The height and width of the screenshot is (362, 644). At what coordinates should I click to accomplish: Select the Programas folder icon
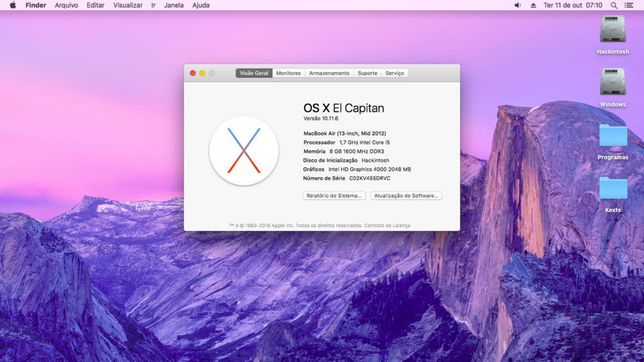[612, 135]
